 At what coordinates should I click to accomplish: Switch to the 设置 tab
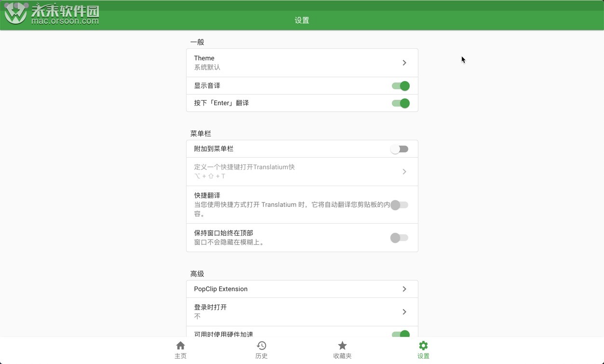tap(423, 350)
